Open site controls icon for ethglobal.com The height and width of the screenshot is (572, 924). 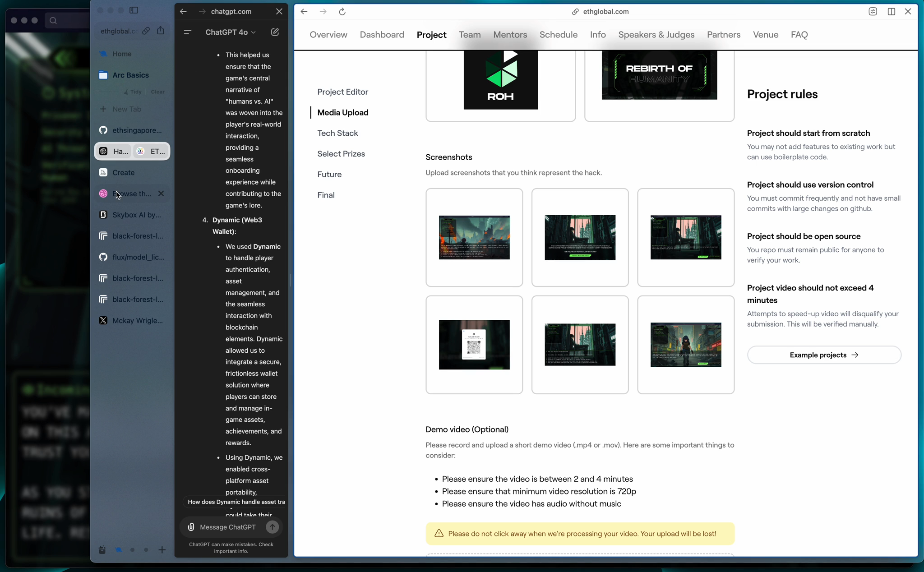pos(873,12)
